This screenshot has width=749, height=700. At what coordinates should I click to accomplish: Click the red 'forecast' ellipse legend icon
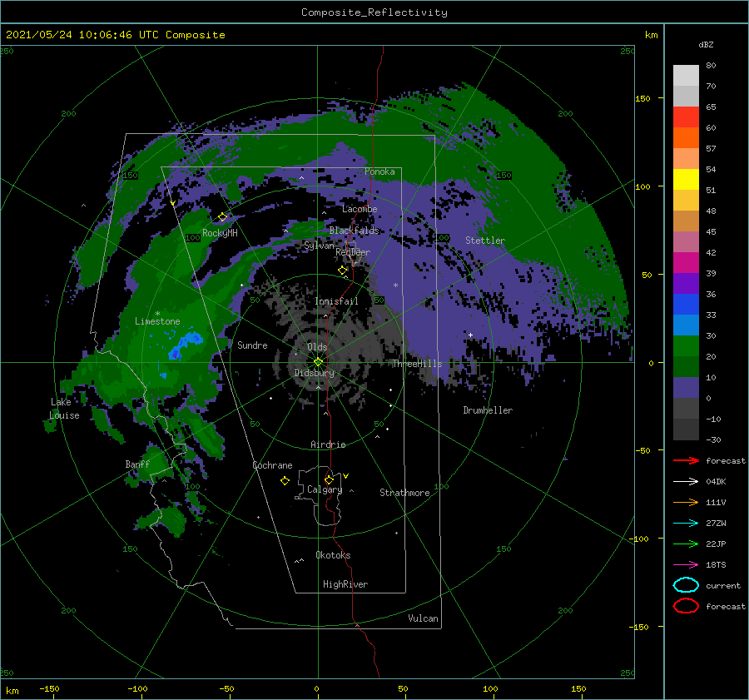pyautogui.click(x=686, y=606)
